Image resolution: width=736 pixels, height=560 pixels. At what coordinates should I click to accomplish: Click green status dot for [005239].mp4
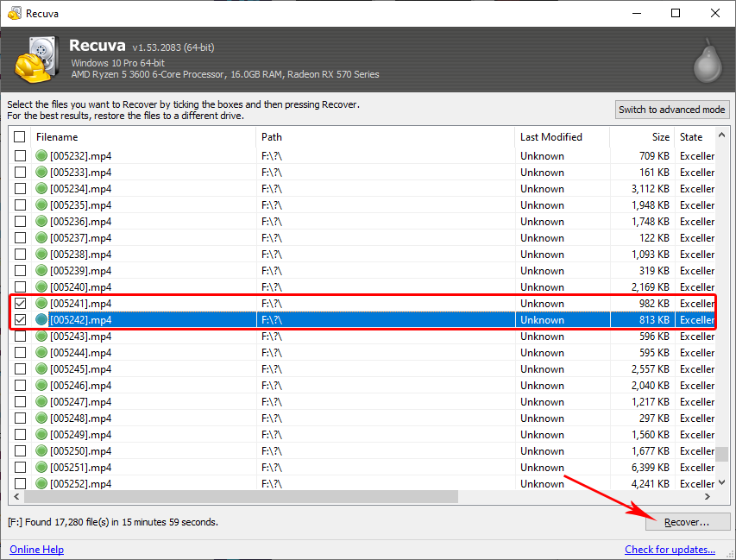coord(41,270)
